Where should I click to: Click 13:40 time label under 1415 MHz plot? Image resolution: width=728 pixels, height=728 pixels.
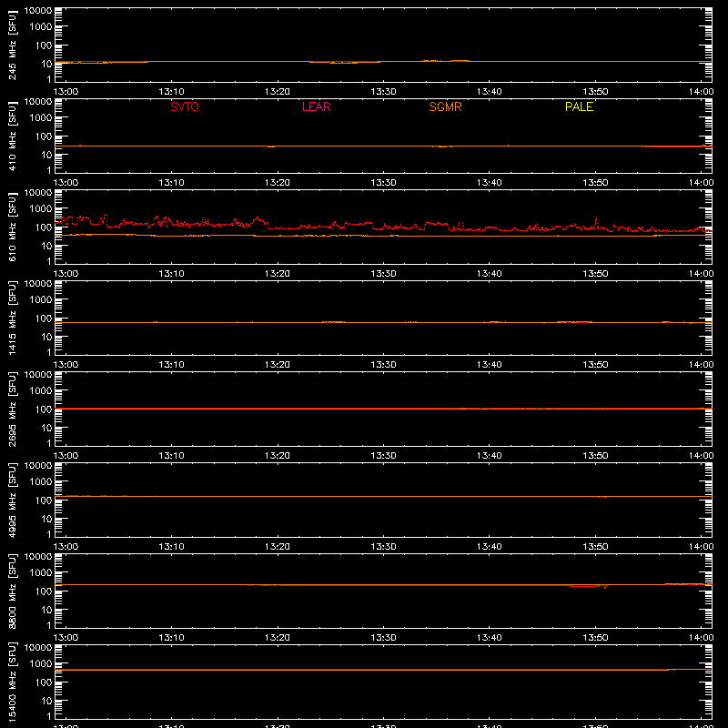coord(489,365)
